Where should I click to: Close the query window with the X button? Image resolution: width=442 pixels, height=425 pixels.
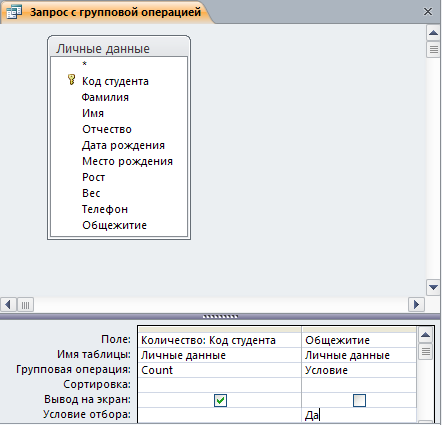428,12
